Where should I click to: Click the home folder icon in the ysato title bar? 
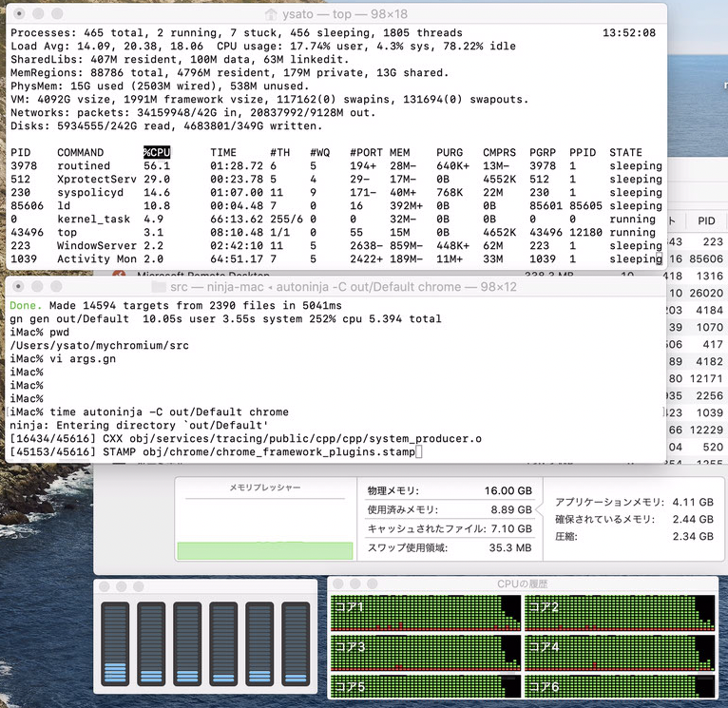click(x=271, y=15)
